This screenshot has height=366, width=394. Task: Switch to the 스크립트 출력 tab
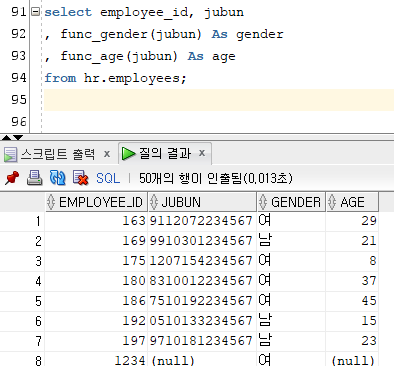click(58, 154)
